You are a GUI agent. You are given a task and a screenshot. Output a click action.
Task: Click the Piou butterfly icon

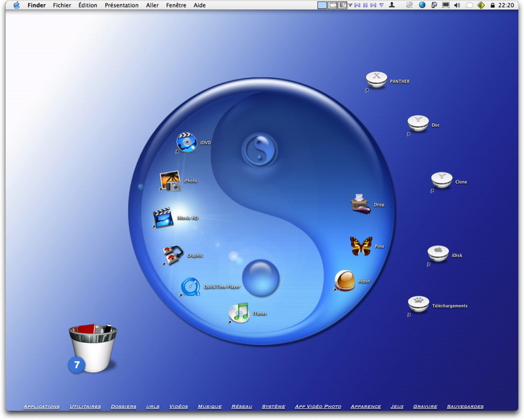click(x=361, y=246)
